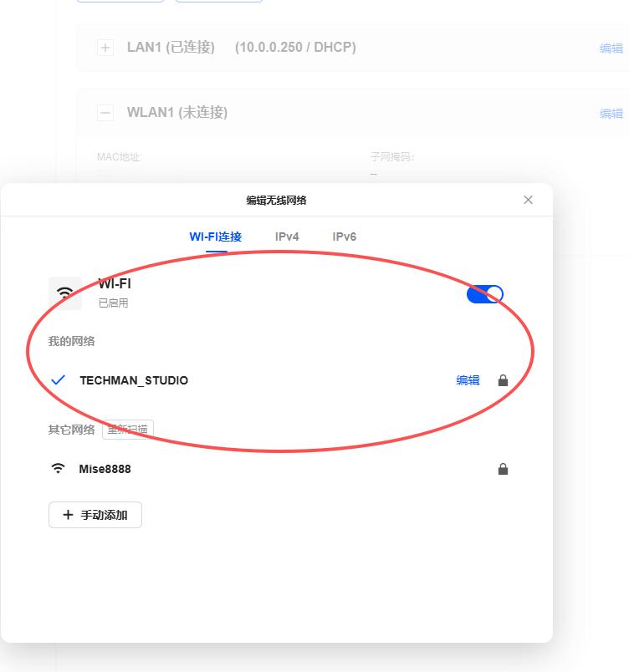Click lock icon on TECHMAN_STUDIO row
This screenshot has height=672, width=629.
click(503, 380)
